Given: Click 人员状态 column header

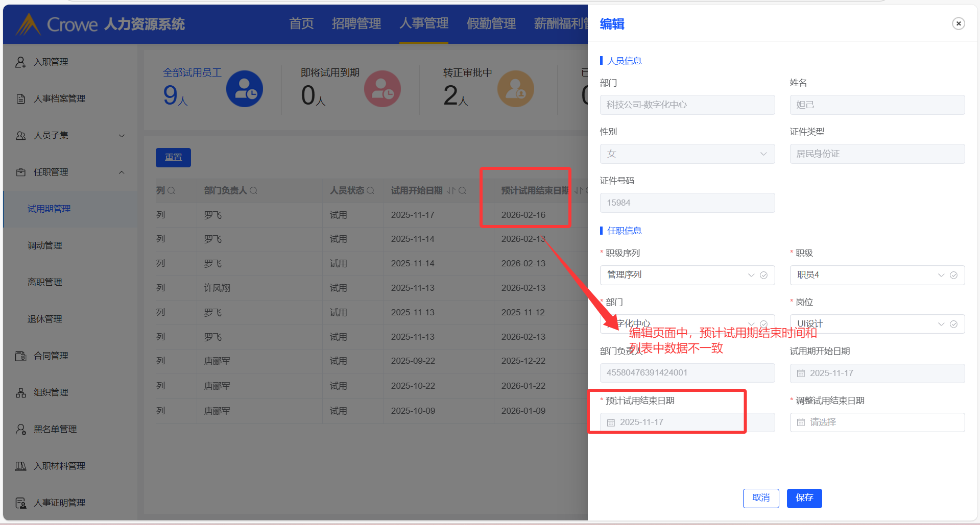Looking at the screenshot, I should (x=347, y=191).
